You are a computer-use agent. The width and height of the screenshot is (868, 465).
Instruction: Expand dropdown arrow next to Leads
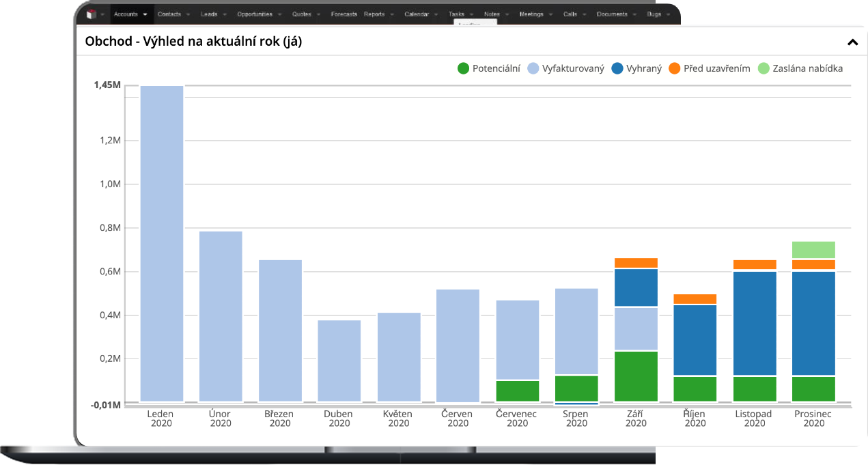pyautogui.click(x=225, y=14)
